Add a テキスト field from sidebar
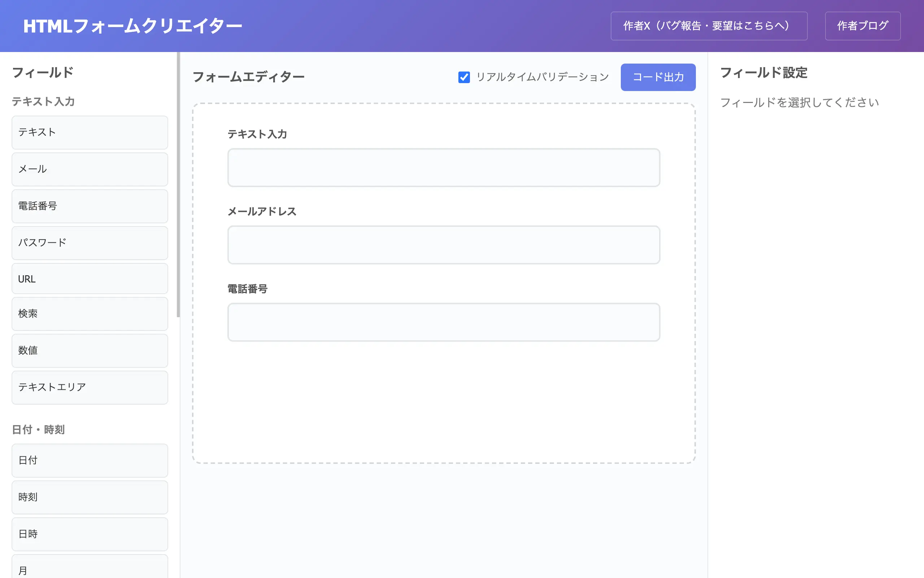 [x=90, y=132]
